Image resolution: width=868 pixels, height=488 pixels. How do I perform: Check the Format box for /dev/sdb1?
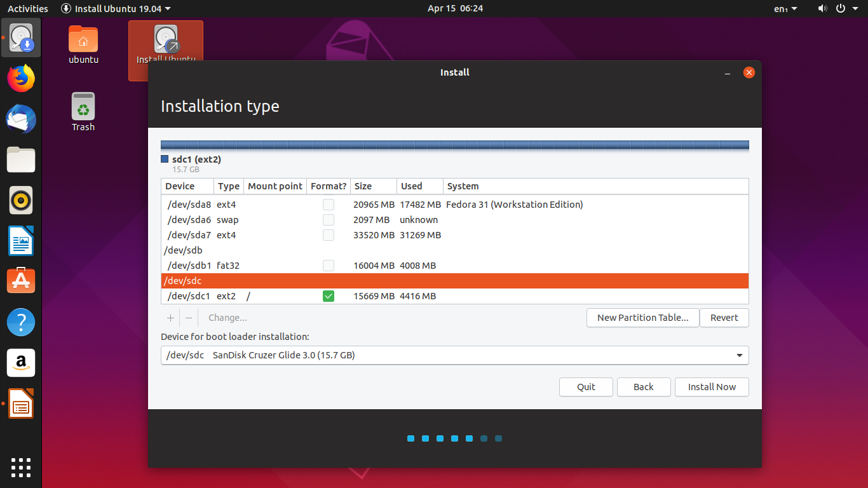click(329, 266)
